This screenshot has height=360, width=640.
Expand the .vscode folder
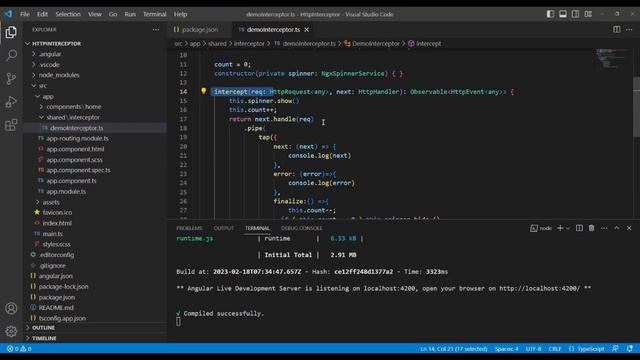(x=49, y=64)
